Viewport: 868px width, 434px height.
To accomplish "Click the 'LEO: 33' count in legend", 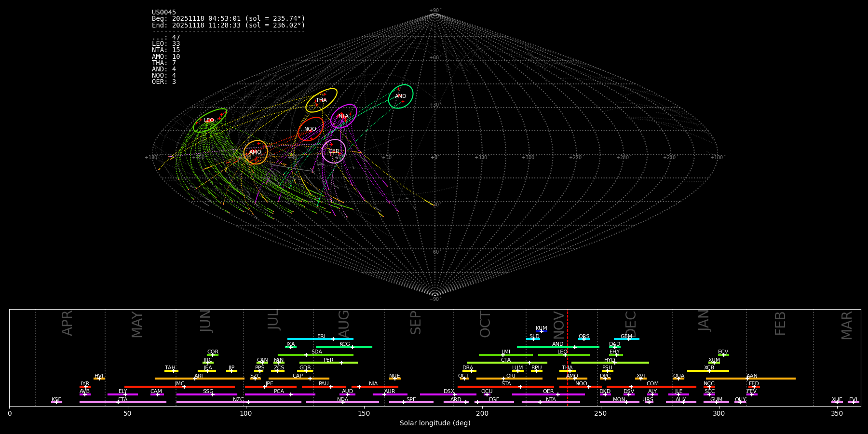I will [x=166, y=44].
